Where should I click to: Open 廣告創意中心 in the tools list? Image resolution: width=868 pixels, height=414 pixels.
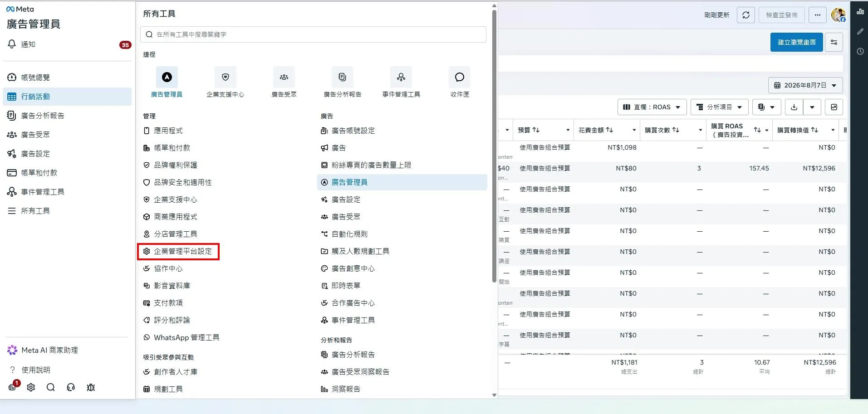coord(348,268)
